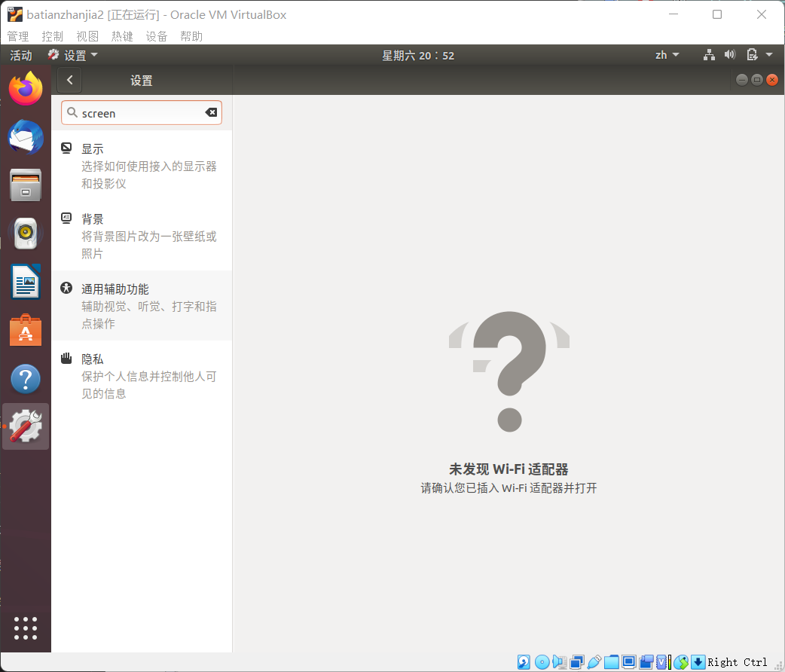Click the Right Ctrl host key label
This screenshot has width=785, height=672.
pyautogui.click(x=737, y=662)
